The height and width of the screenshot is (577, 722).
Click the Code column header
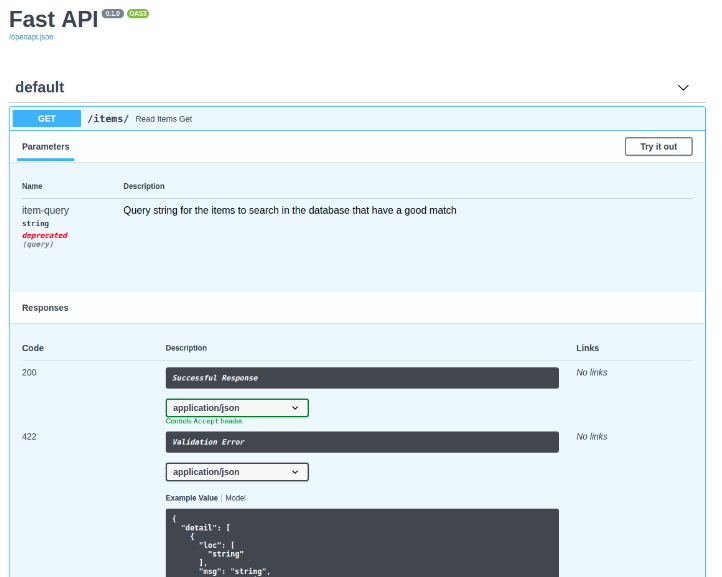click(x=33, y=348)
